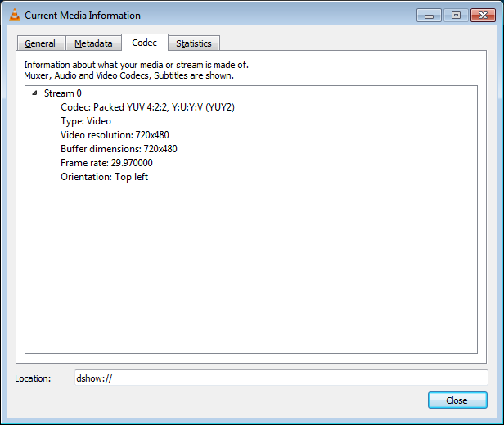
Task: Collapse the Stream 0 tree node
Action: coord(34,93)
